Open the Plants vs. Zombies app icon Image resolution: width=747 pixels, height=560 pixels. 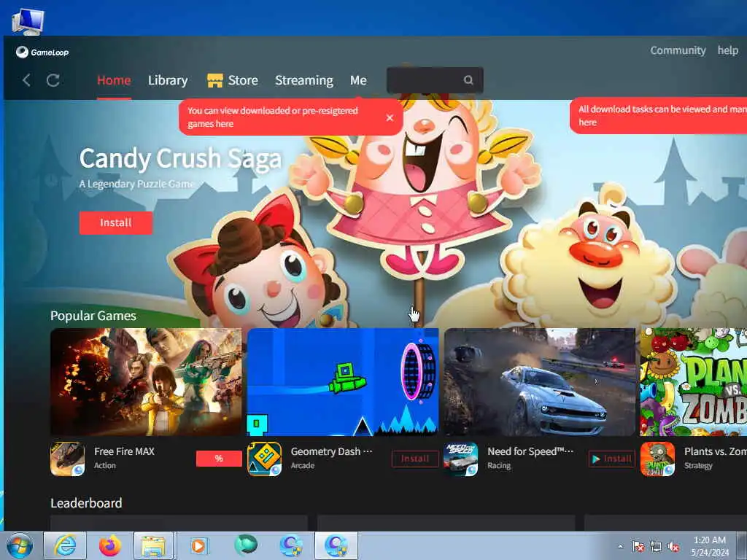pos(657,459)
